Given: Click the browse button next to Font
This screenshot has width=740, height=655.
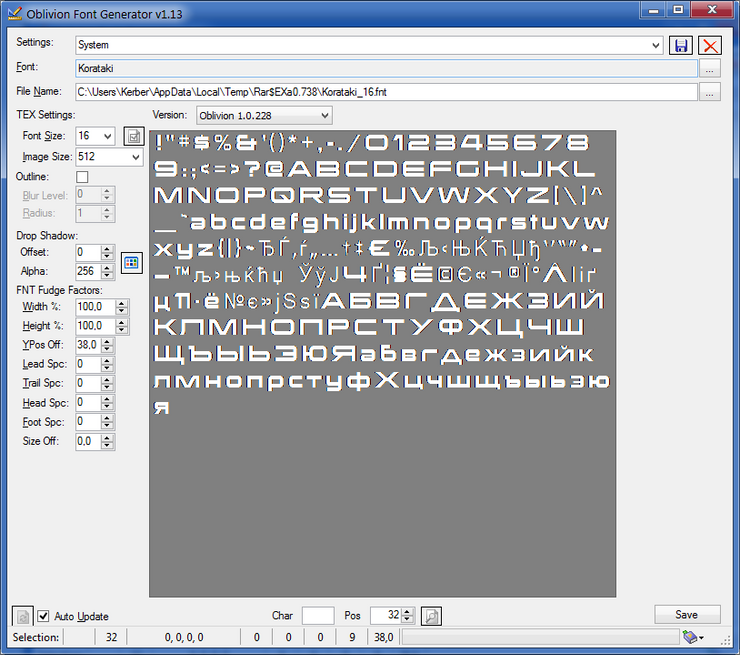Looking at the screenshot, I should (x=710, y=68).
